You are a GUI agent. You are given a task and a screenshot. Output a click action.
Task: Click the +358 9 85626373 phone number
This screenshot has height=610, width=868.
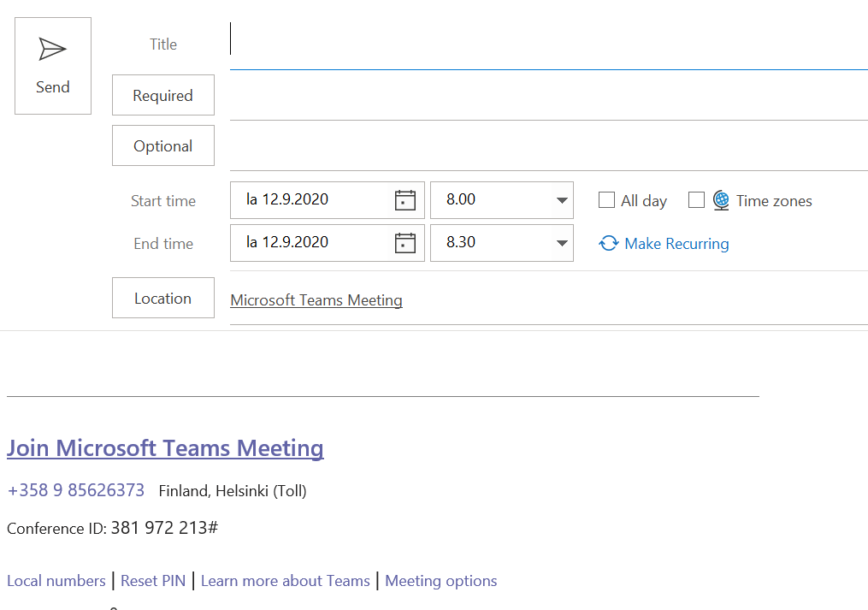pyautogui.click(x=76, y=490)
